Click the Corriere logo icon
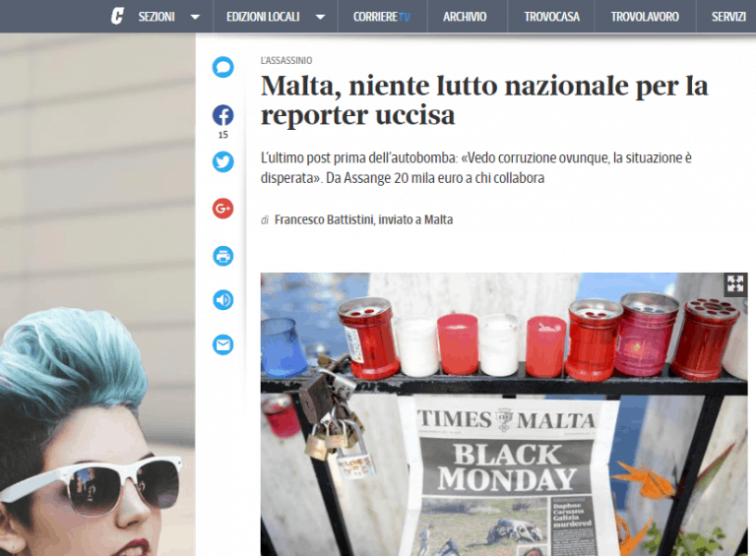This screenshot has width=756, height=556. pos(117,16)
